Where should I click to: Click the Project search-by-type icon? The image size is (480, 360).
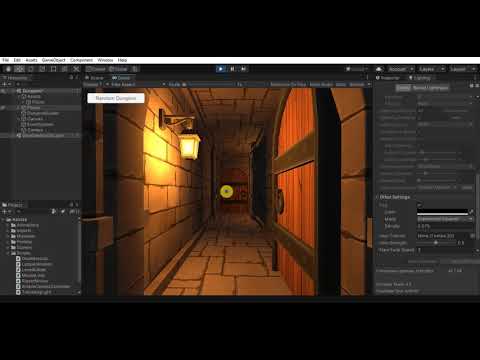(54, 212)
